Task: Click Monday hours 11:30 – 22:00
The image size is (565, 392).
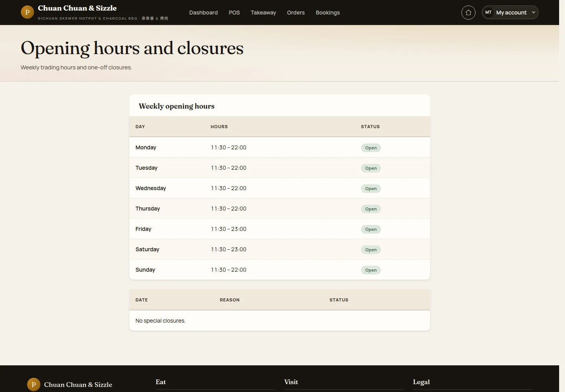Action: [228, 147]
